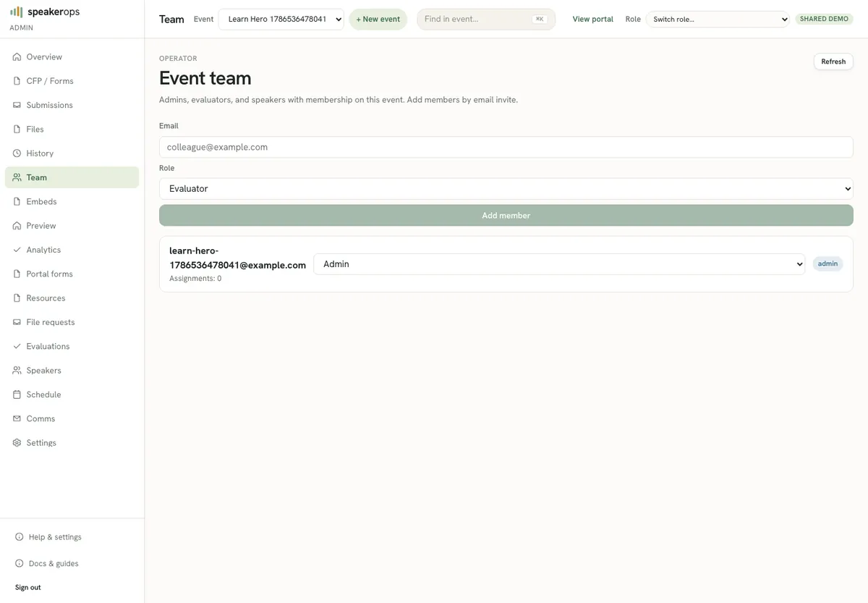Click the Overview house icon

(17, 56)
